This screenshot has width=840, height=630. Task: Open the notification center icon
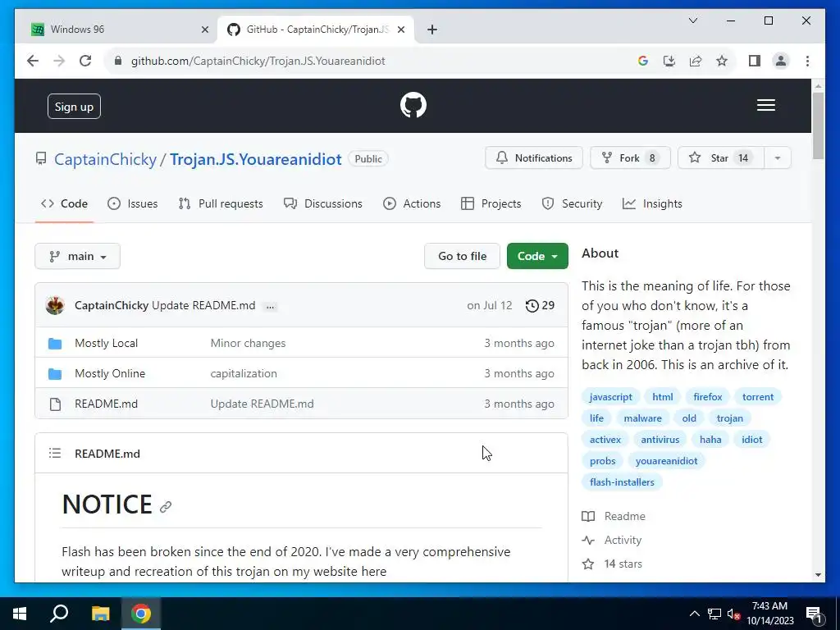coord(814,614)
